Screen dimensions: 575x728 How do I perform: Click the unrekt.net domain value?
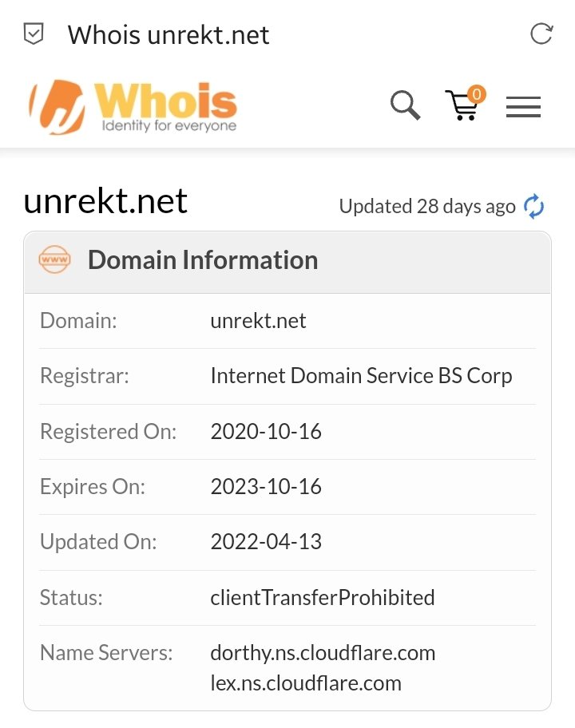[258, 321]
